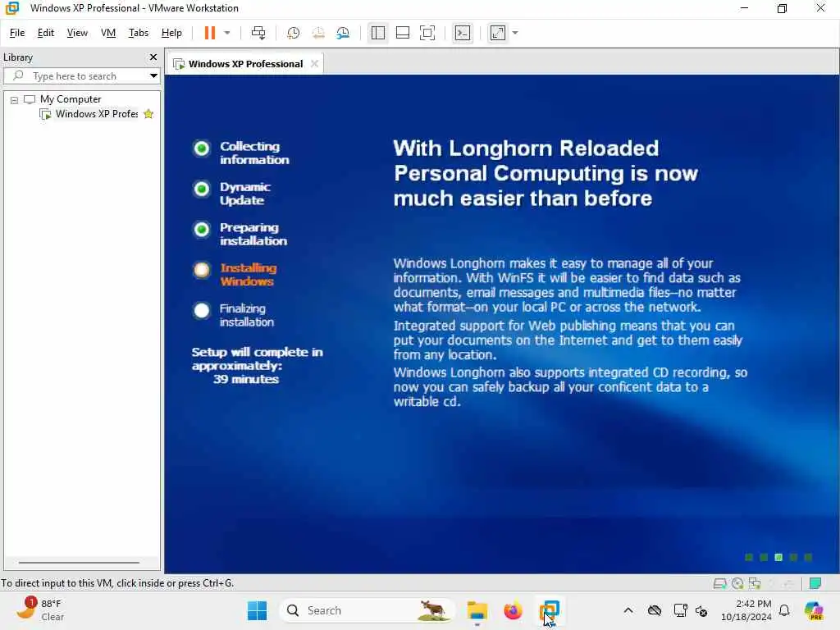Open the clock showing 2:42 PM

pyautogui.click(x=746, y=610)
